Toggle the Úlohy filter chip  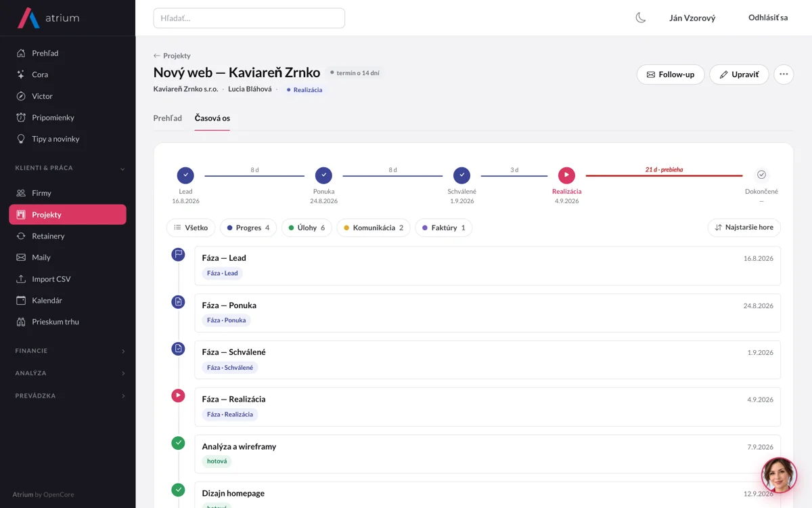pyautogui.click(x=307, y=228)
